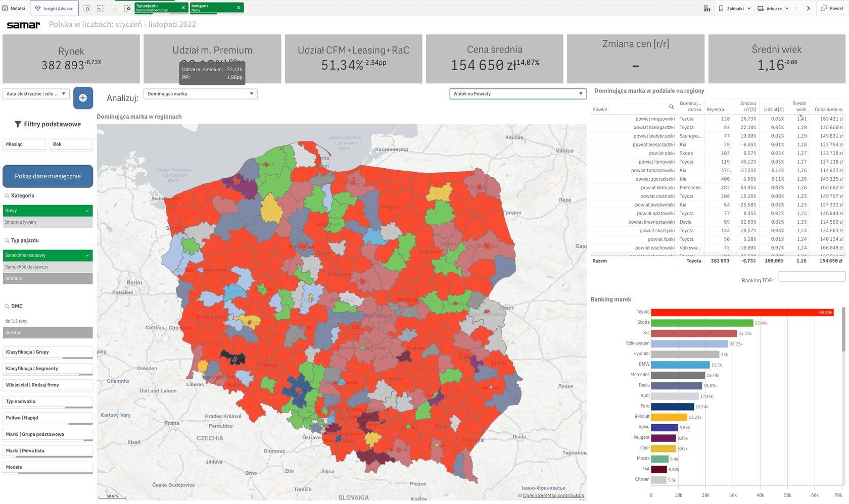Select the blue BMW bar
This screenshot has height=504, width=849.
point(680,365)
